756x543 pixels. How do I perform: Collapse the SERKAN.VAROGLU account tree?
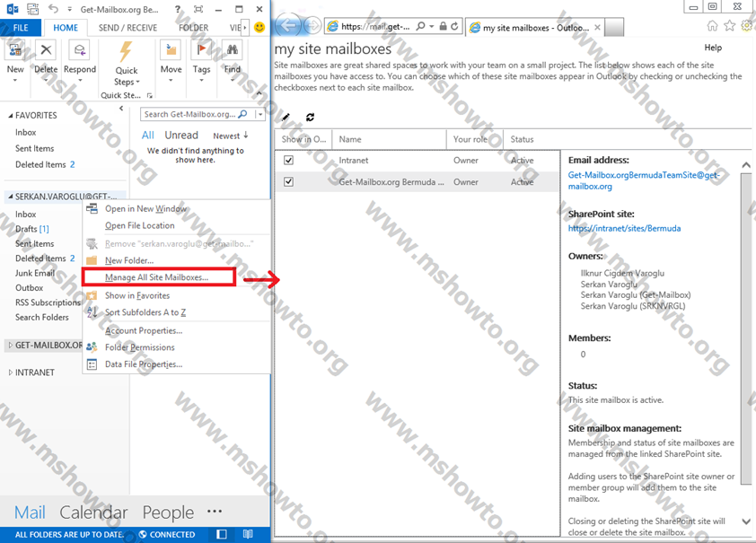(x=11, y=197)
